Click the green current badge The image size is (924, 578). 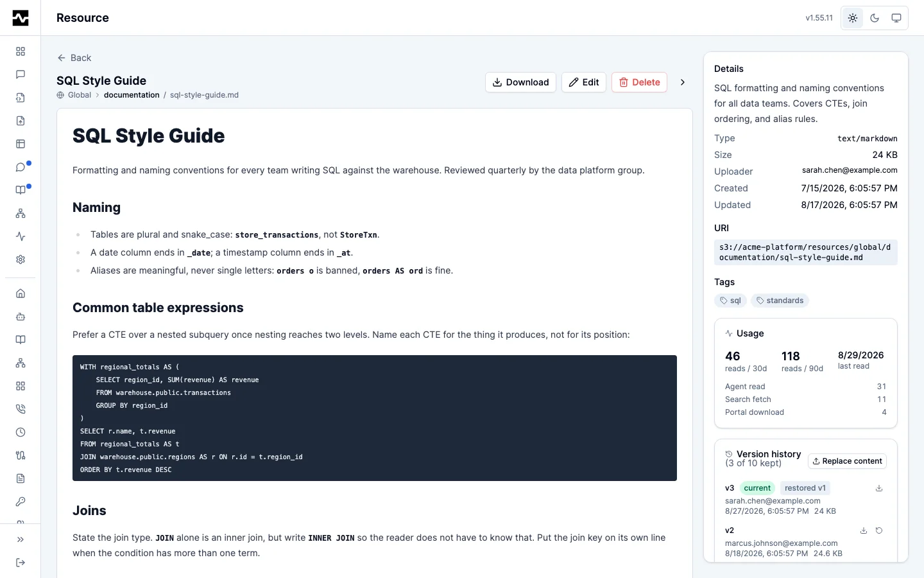pos(757,488)
